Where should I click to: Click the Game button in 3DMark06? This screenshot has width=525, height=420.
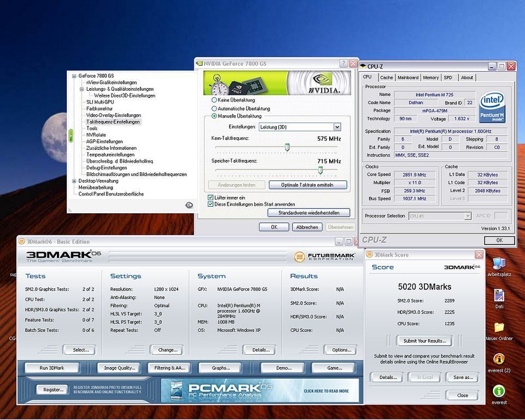[x=334, y=367]
